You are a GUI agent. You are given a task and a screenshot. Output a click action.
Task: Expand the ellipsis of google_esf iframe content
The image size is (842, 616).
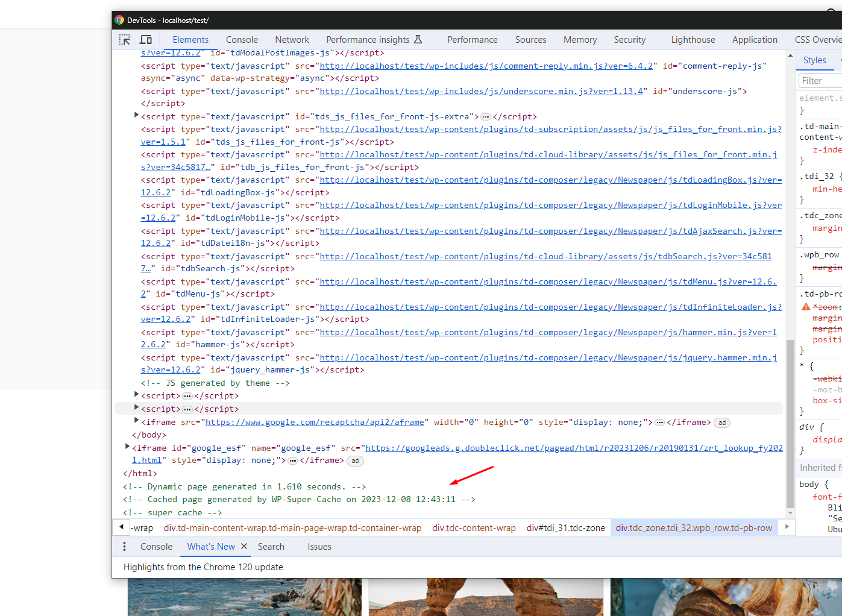coord(293,460)
